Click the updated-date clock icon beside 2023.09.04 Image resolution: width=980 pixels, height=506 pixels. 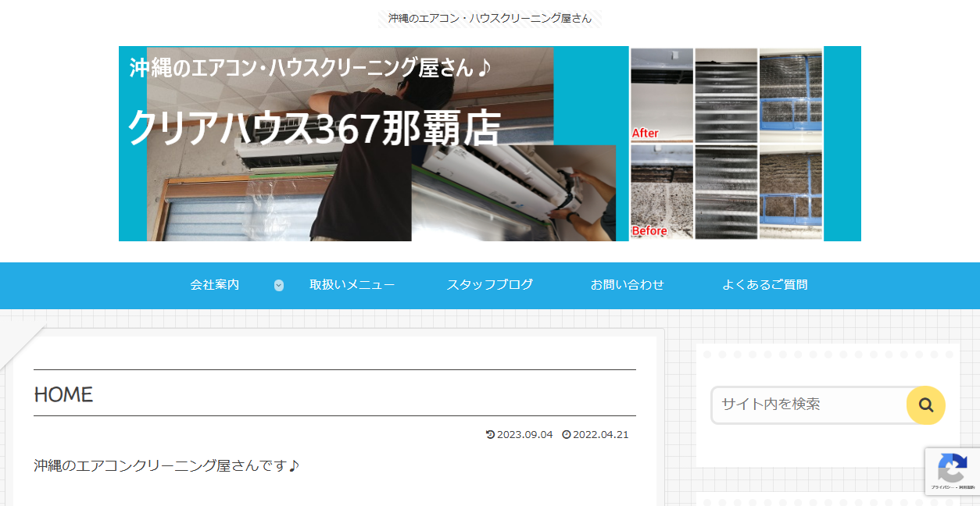(x=490, y=435)
